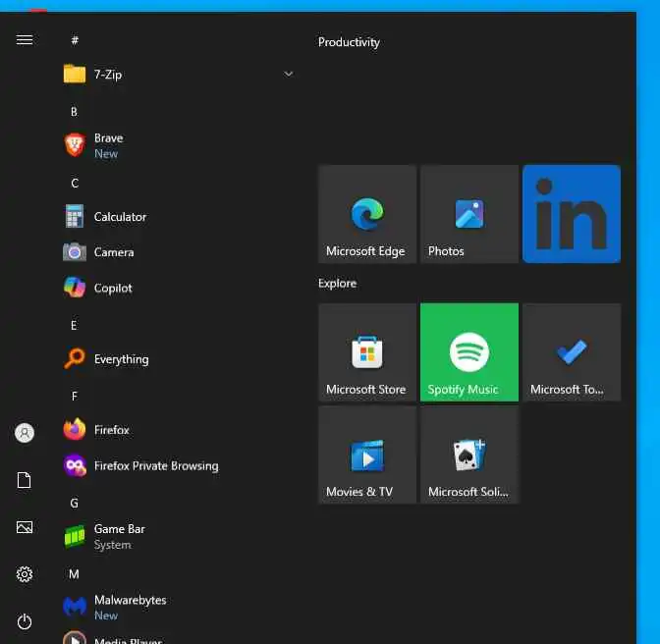Click the B letter header
The height and width of the screenshot is (644, 660).
tap(74, 112)
